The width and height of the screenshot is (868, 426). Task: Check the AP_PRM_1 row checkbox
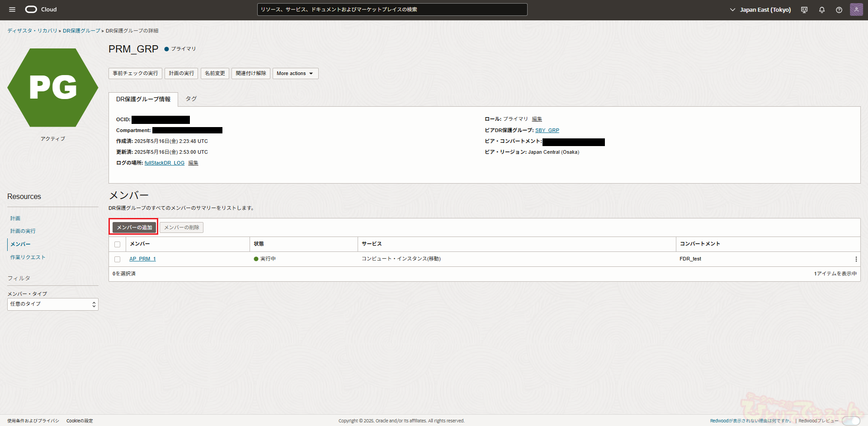(x=118, y=259)
